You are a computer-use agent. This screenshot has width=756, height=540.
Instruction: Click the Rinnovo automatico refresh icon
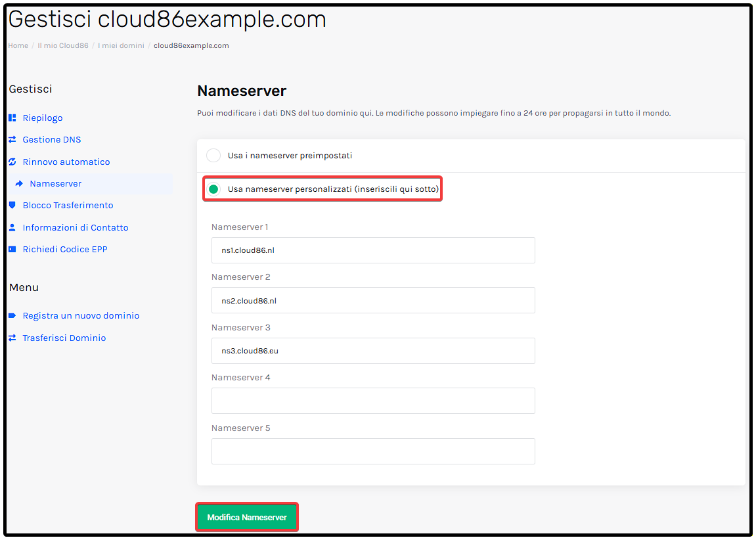(x=12, y=162)
